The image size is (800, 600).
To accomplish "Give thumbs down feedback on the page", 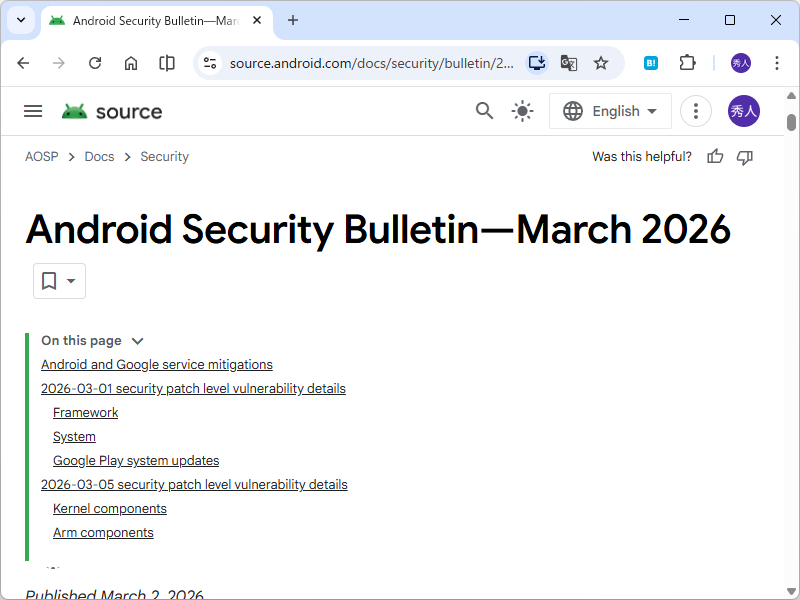I will click(x=745, y=157).
